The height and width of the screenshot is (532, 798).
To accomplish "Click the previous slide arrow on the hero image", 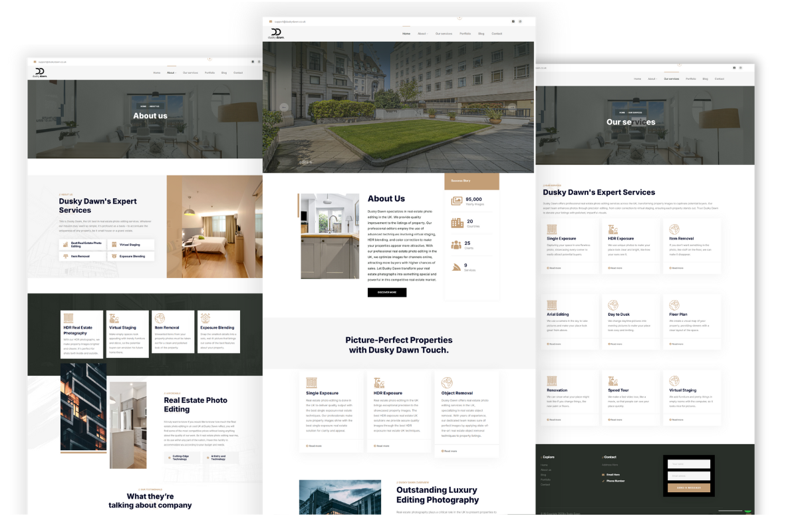I will 284,107.
